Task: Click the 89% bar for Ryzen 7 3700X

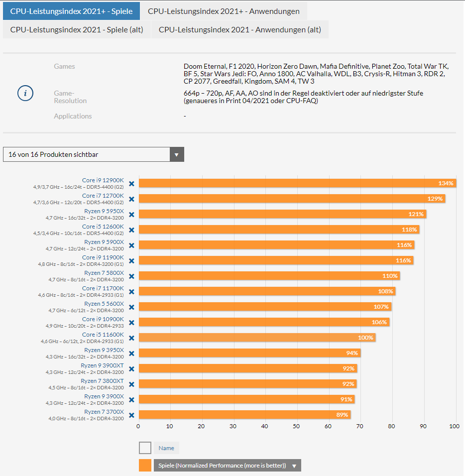Action: (244, 415)
